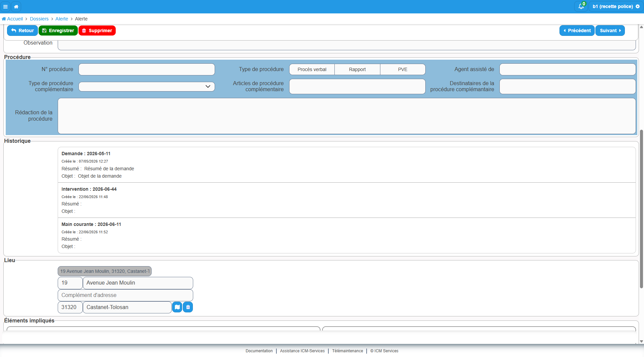Open © ICM Services footer link
This screenshot has height=362, width=644.
(384, 351)
